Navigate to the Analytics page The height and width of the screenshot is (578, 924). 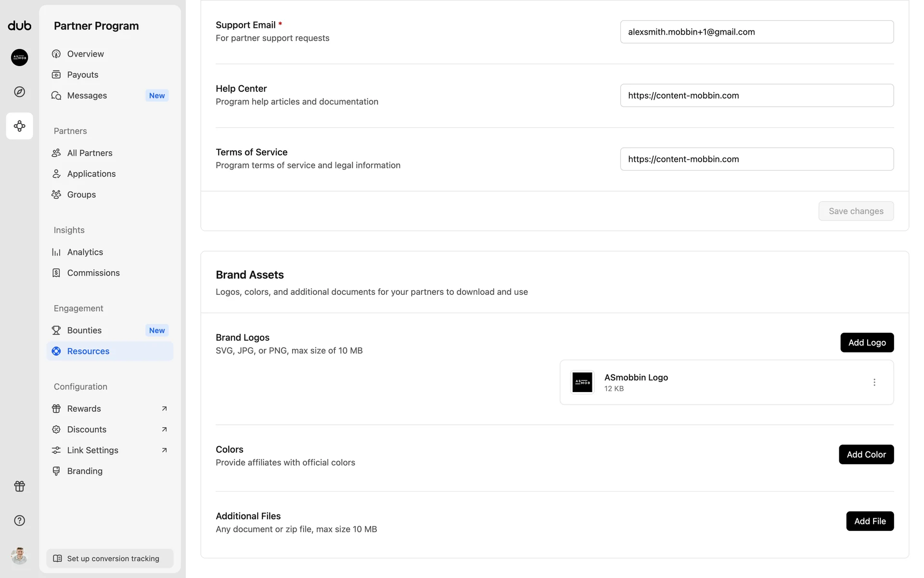pyautogui.click(x=85, y=252)
